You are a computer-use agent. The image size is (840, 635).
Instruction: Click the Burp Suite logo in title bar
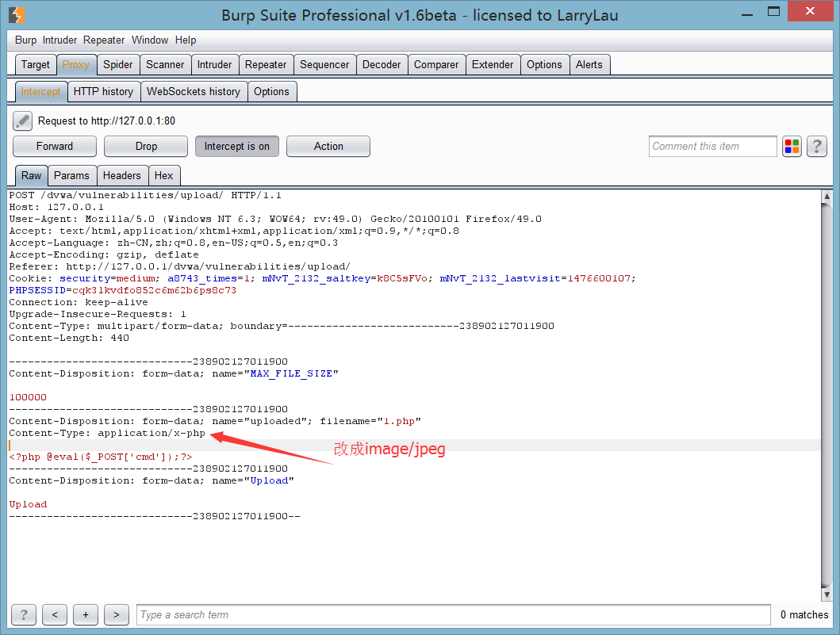17,15
